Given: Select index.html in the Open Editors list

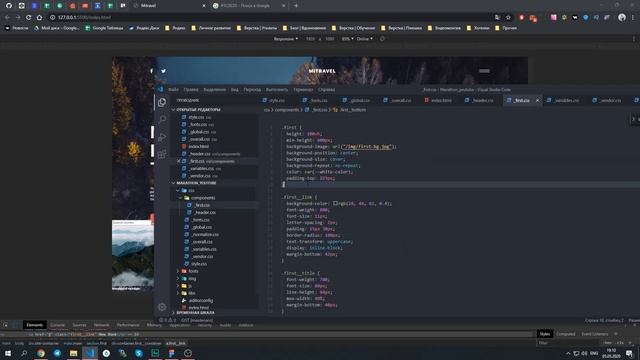Looking at the screenshot, I should (198, 147).
